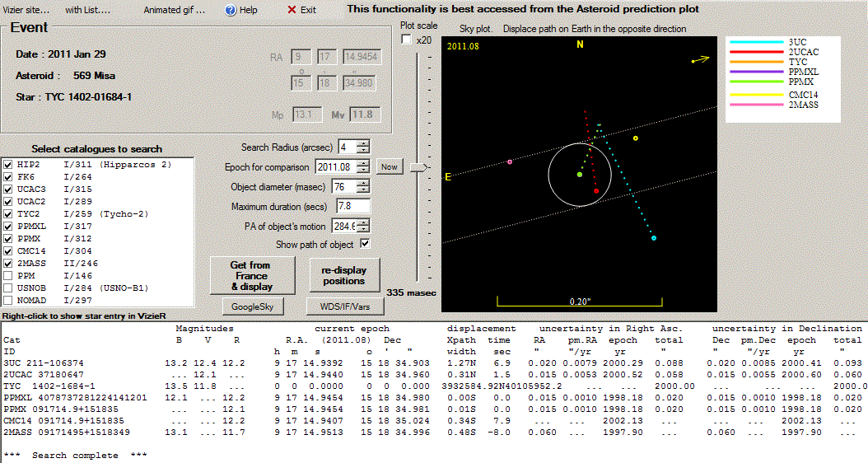Screen dimensions: 868x463
Task: Uncheck the UCAC3 catalogue checkbox
Action: [x=7, y=189]
